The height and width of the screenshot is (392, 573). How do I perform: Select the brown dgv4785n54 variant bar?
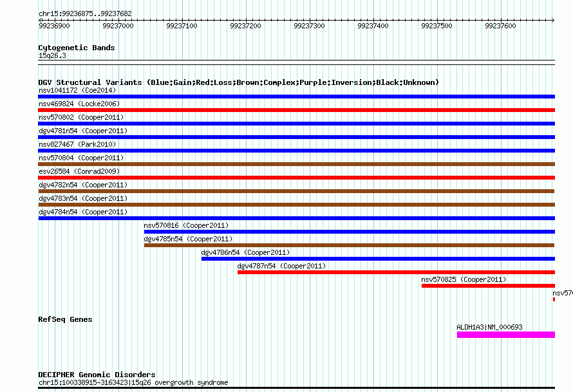tap(349, 245)
